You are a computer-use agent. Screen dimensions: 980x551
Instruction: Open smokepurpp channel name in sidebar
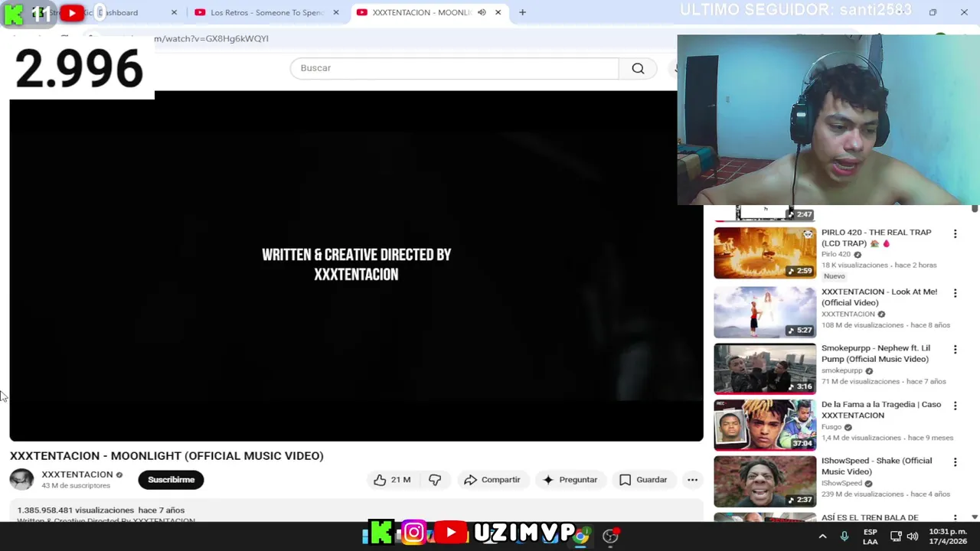tap(841, 370)
